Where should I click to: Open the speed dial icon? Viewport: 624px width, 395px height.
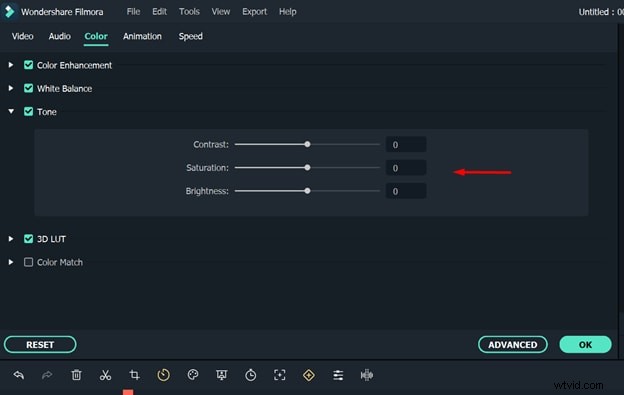coord(164,375)
